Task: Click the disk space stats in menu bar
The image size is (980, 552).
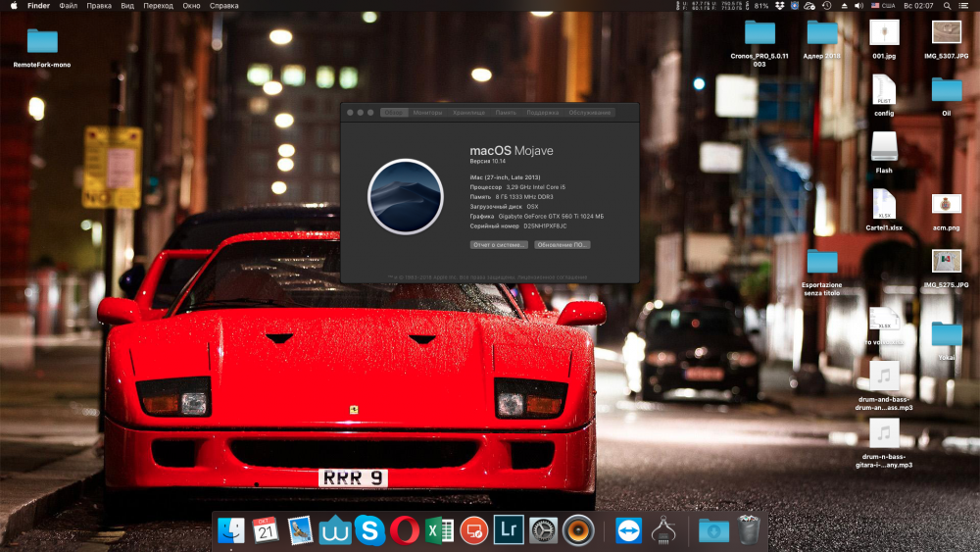Action: (x=712, y=6)
